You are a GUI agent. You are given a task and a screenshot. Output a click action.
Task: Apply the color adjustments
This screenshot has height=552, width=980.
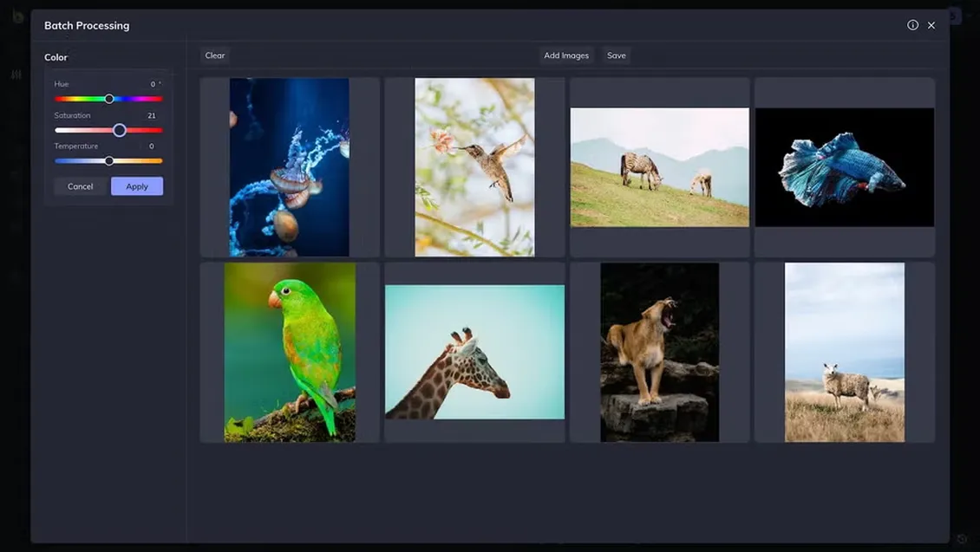137,186
